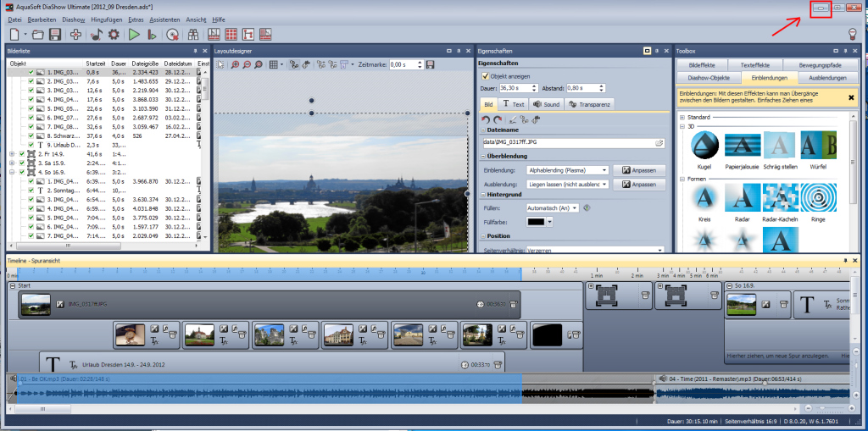Open the Einblendung dropdown 'Alphablending (Plasma)'
Viewport: 868px width, 431px height.
[567, 170]
